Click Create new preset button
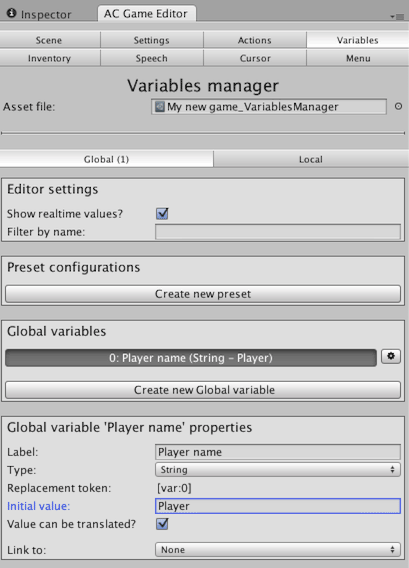This screenshot has width=409, height=568. [x=203, y=294]
